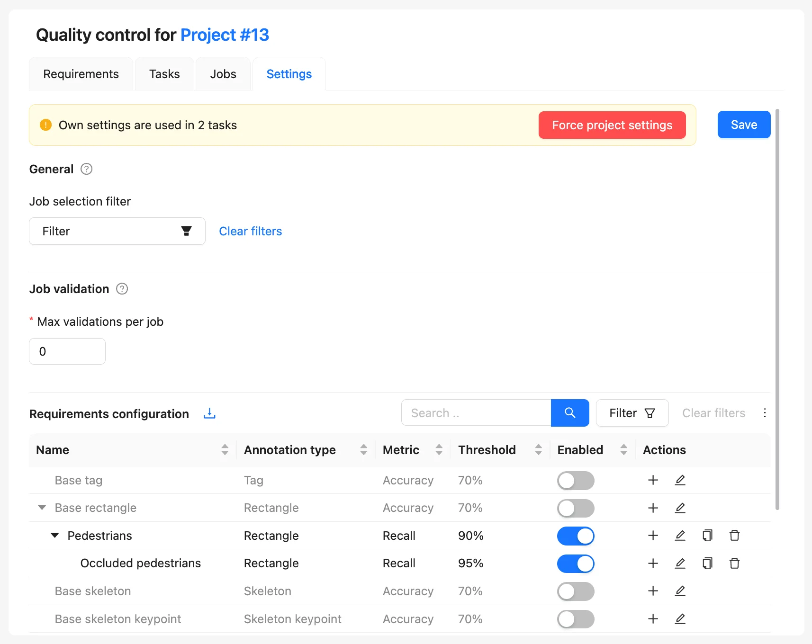Switch to the Requirements tab
The width and height of the screenshot is (812, 644).
click(x=81, y=74)
